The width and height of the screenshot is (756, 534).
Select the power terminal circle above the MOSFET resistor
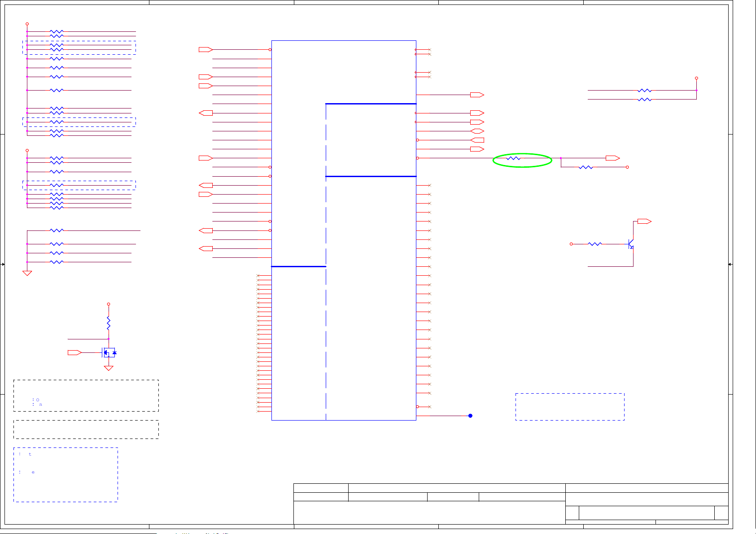[x=109, y=304]
